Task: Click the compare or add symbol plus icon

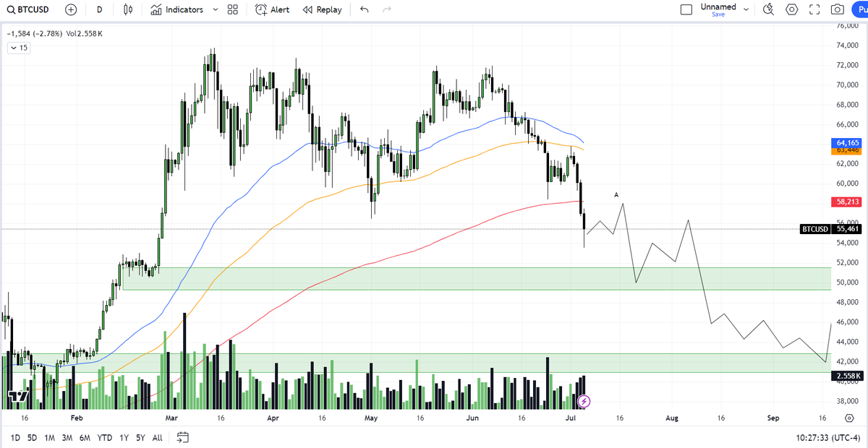Action: tap(71, 10)
